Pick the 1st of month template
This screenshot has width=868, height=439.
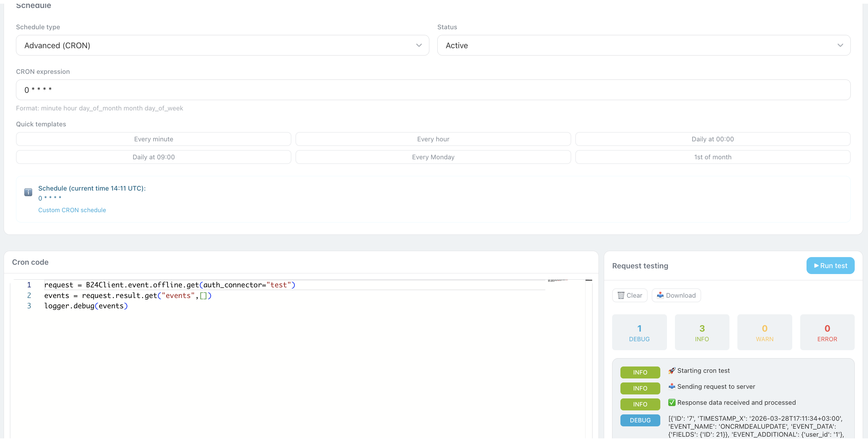point(712,157)
